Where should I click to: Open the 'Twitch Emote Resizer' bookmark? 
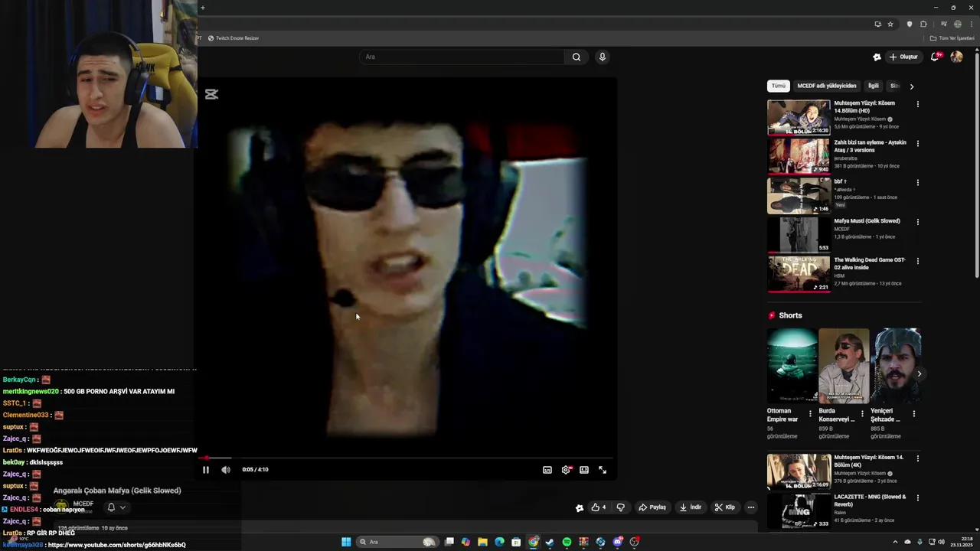click(234, 38)
